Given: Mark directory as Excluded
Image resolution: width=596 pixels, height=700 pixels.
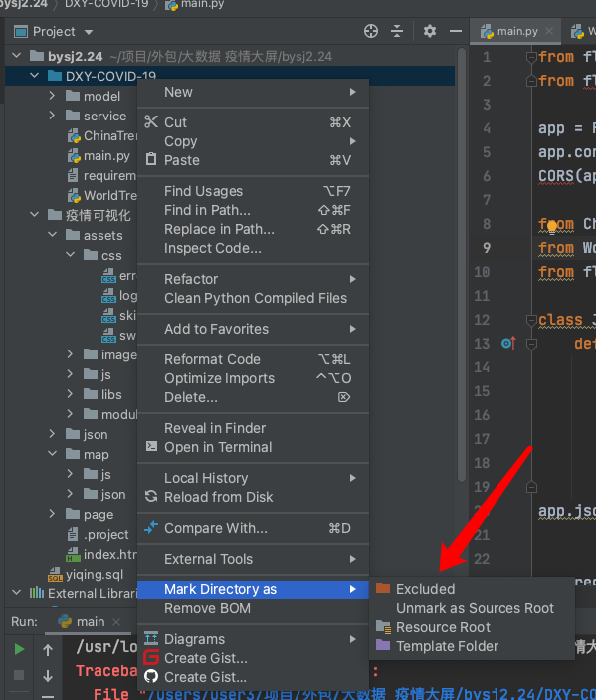Looking at the screenshot, I should coord(472,589).
